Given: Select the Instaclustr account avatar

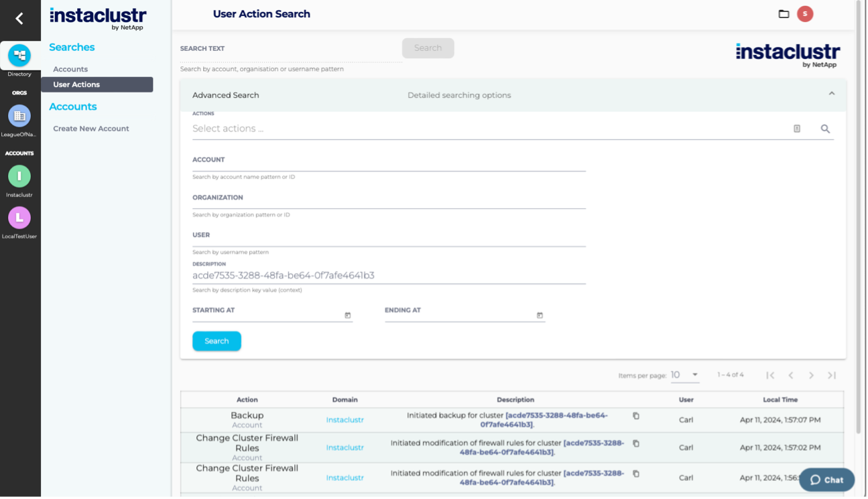Looking at the screenshot, I should tap(19, 176).
